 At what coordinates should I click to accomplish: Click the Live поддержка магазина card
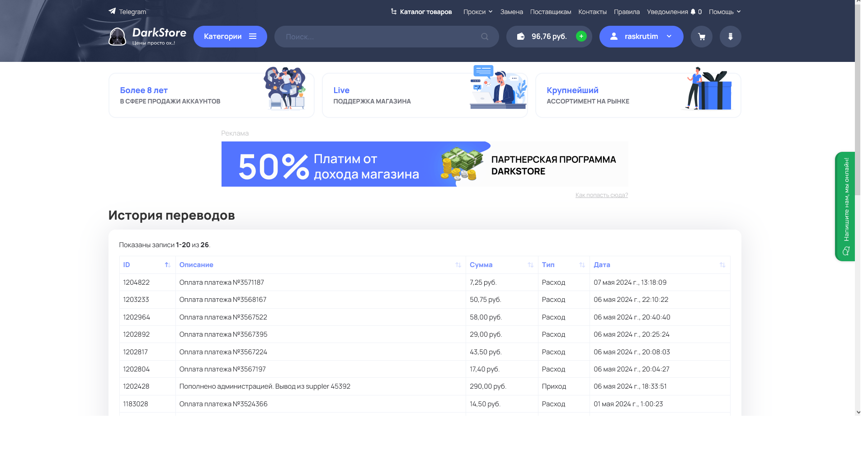(425, 95)
